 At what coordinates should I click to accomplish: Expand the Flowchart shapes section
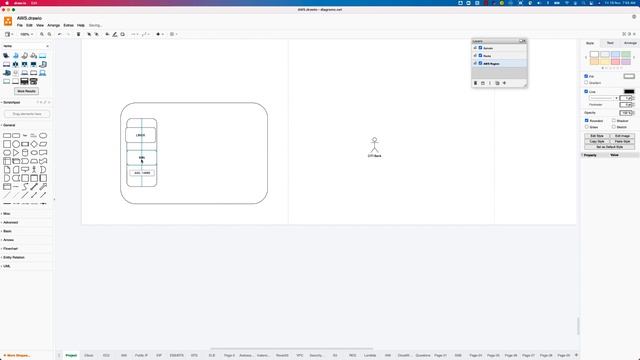10,249
